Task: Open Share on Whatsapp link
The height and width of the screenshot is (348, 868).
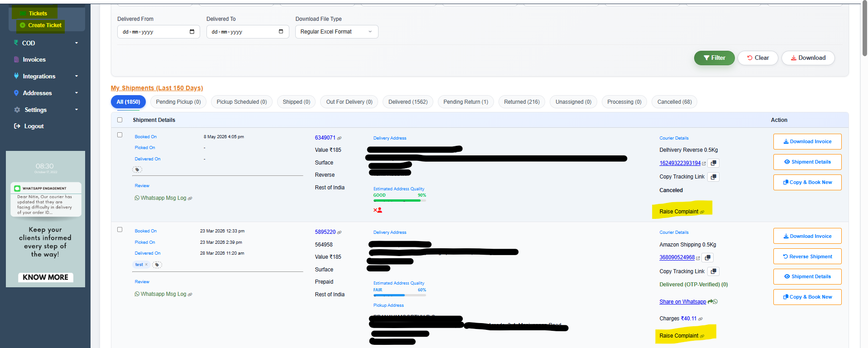Action: [682, 302]
